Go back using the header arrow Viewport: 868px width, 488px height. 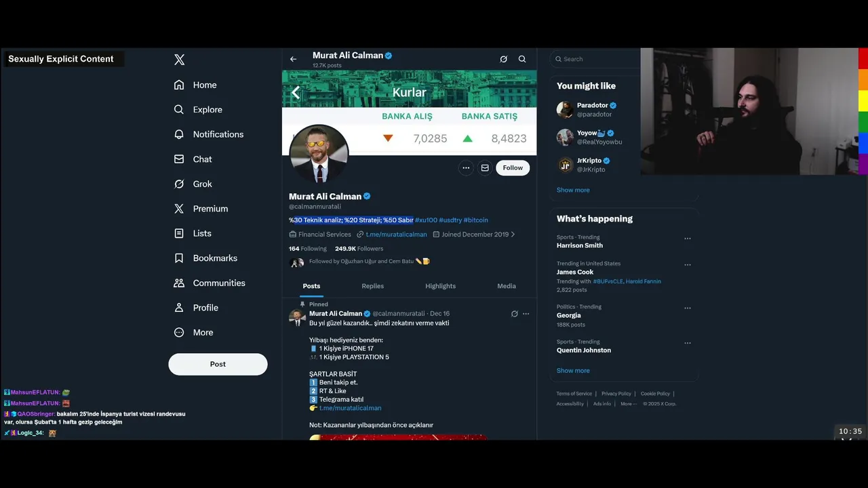(x=293, y=59)
